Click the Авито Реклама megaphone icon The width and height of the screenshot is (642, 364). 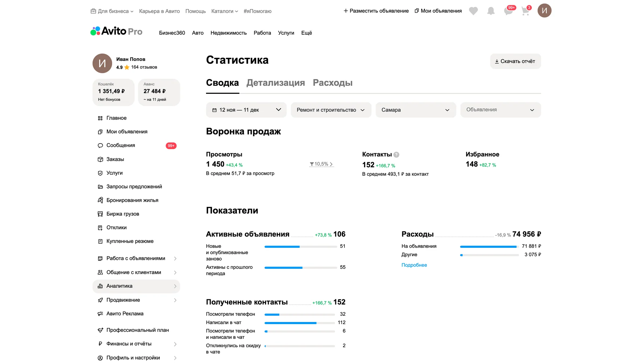coord(100,314)
